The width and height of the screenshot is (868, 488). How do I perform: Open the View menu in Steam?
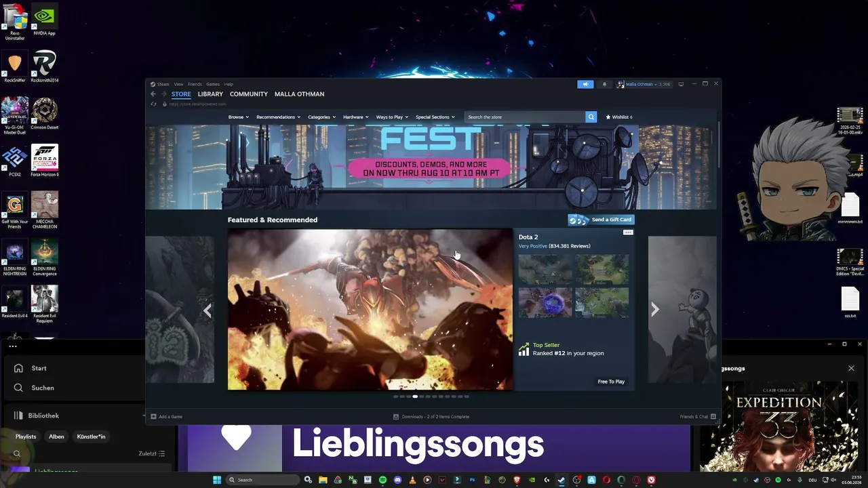[x=178, y=84]
